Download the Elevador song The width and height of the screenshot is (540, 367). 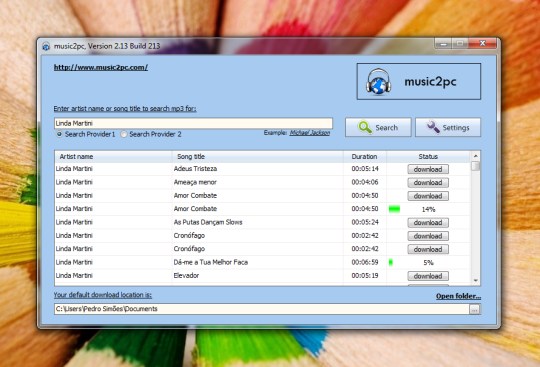coord(428,276)
